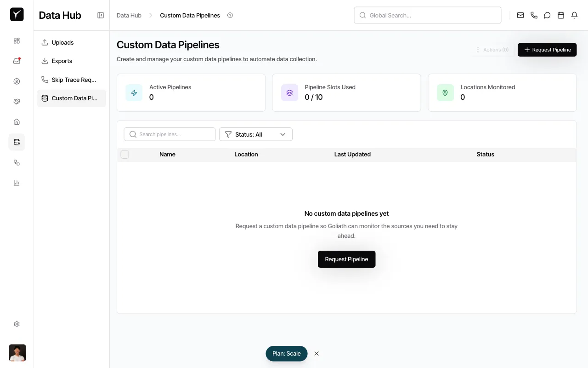Select the contacts person icon in sidebar
Viewport: 588px width, 368px height.
17,81
